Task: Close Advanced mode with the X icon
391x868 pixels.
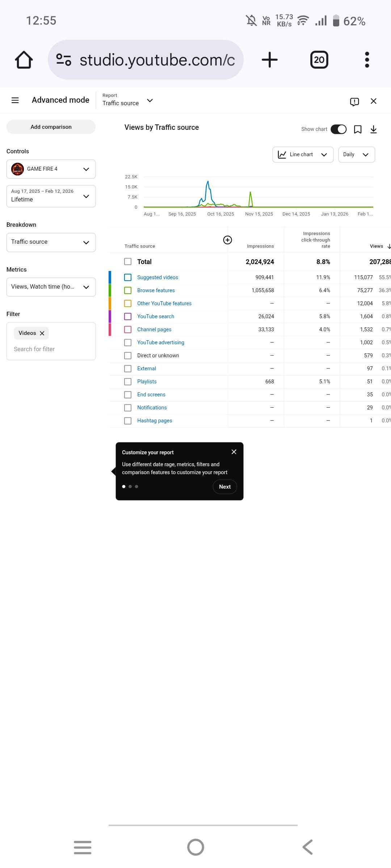Action: [x=374, y=101]
